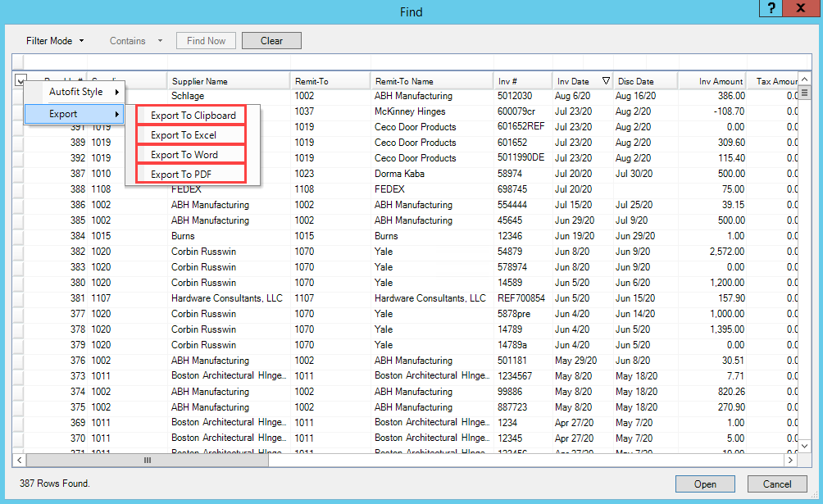The width and height of the screenshot is (823, 504).
Task: Click the Cancel button
Action: click(x=777, y=484)
